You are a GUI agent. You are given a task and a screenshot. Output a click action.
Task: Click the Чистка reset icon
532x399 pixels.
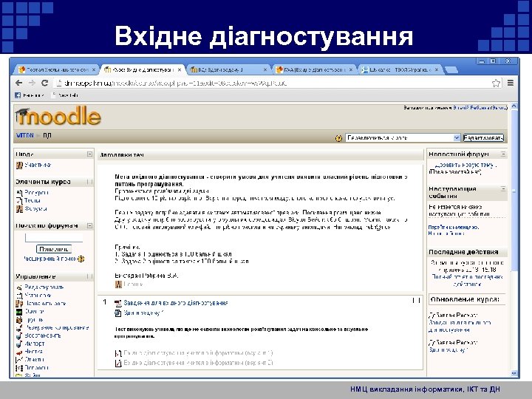19,352
